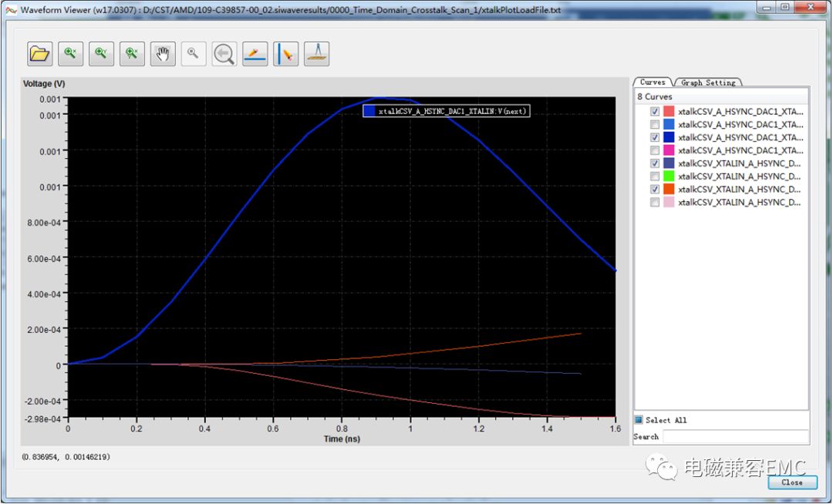Enable the green curve checkbox
The width and height of the screenshot is (833, 504).
(x=655, y=176)
